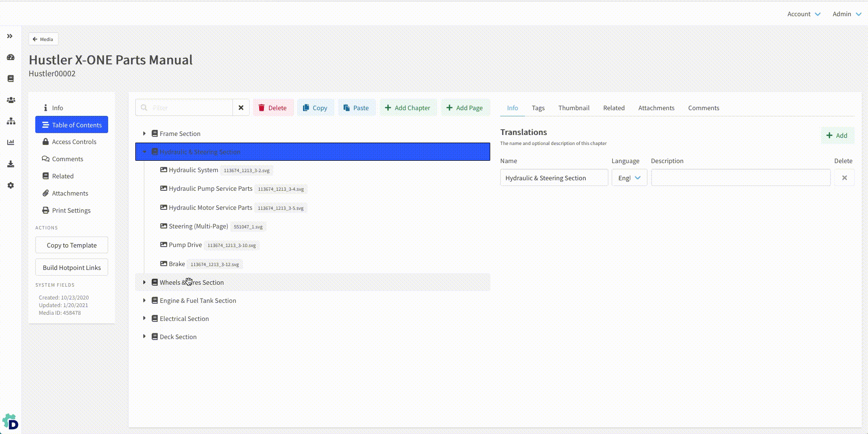Select the Steering (Multi-Page) page

click(198, 226)
